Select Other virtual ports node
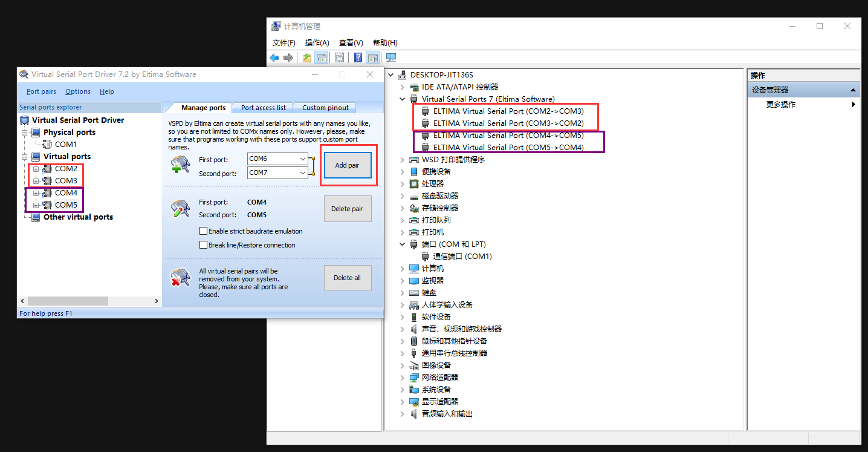This screenshot has height=452, width=868. [x=78, y=217]
